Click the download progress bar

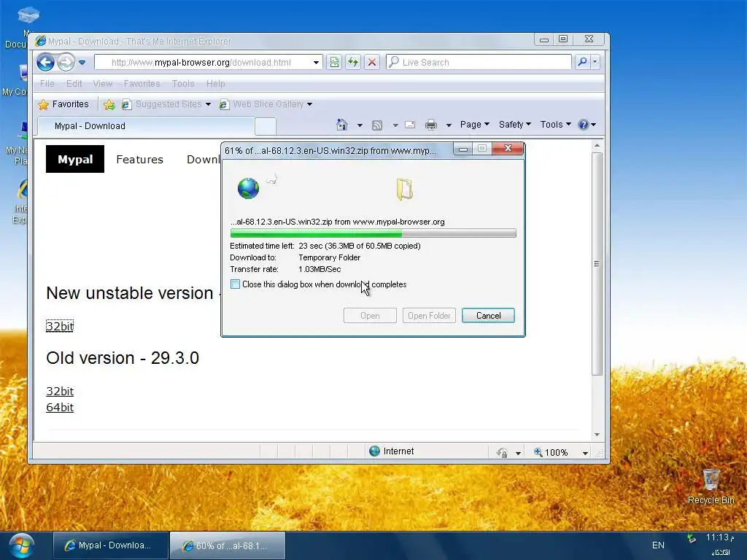[x=373, y=233]
